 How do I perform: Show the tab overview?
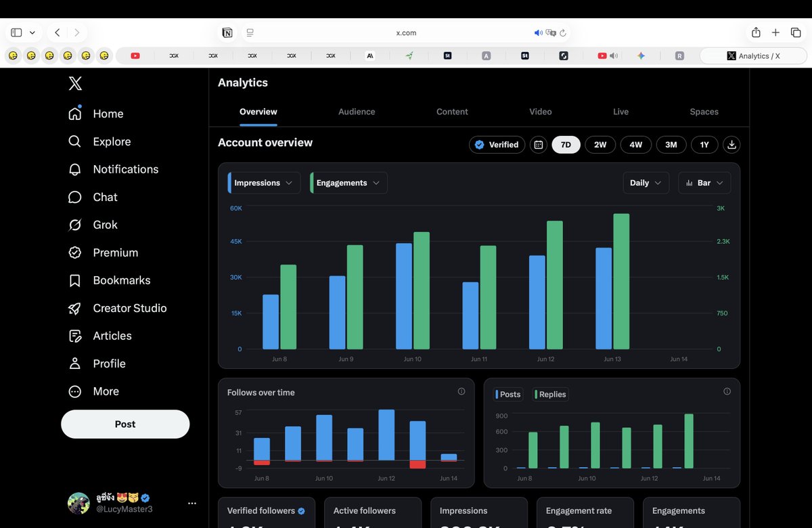point(796,32)
